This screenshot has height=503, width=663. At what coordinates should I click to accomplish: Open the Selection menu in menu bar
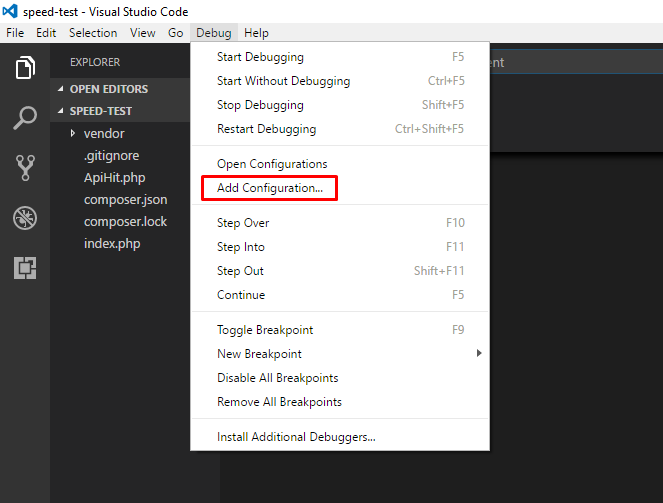pyautogui.click(x=93, y=33)
